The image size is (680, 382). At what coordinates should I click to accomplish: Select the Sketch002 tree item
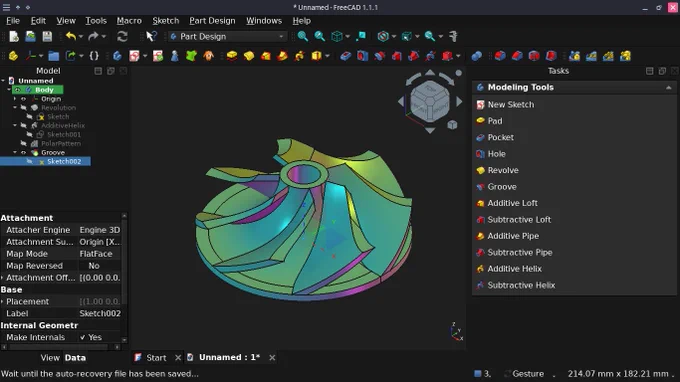(x=64, y=161)
